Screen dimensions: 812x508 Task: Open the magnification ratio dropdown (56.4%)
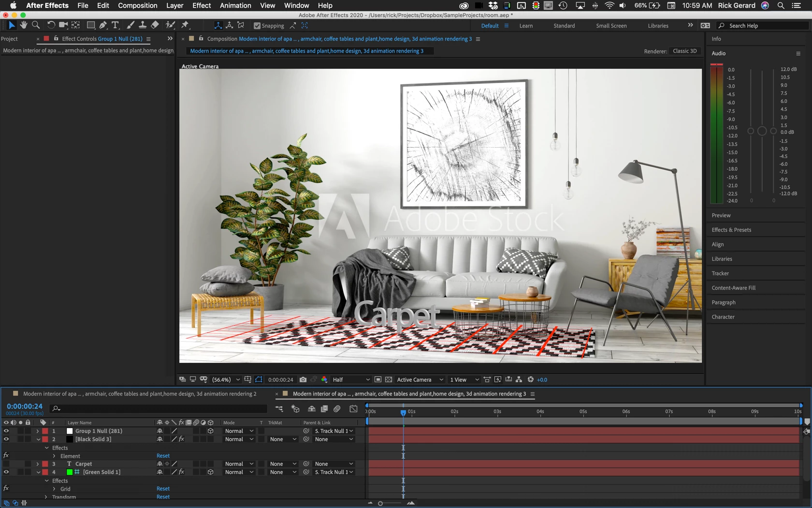click(226, 380)
